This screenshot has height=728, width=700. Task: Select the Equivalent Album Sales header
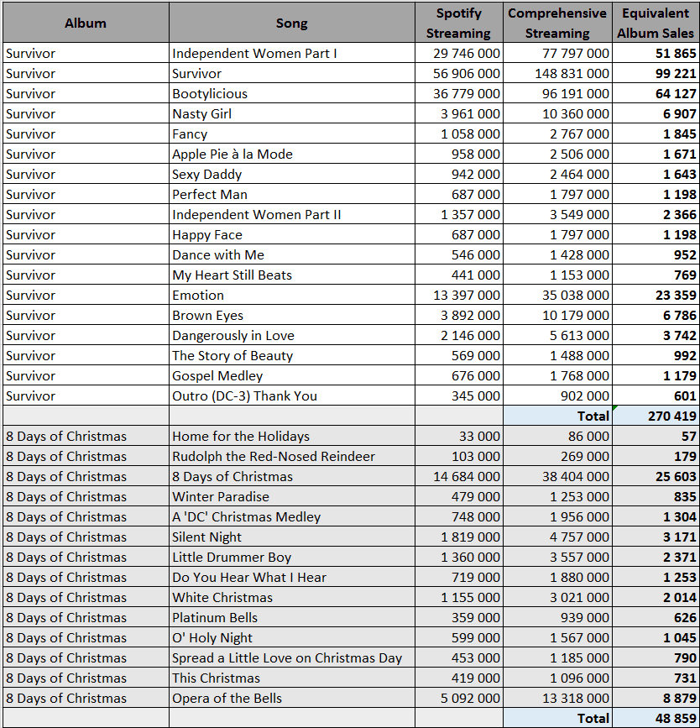[x=656, y=23]
